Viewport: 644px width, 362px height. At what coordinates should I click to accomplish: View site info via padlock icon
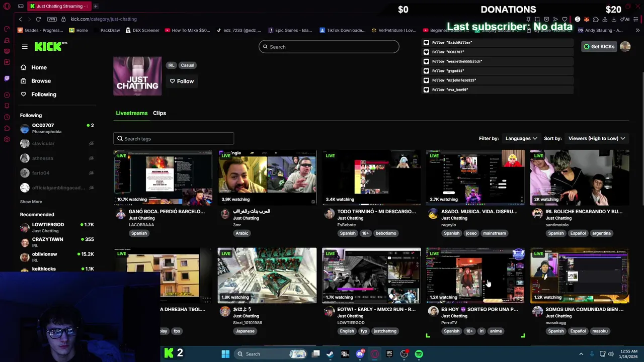(x=63, y=19)
